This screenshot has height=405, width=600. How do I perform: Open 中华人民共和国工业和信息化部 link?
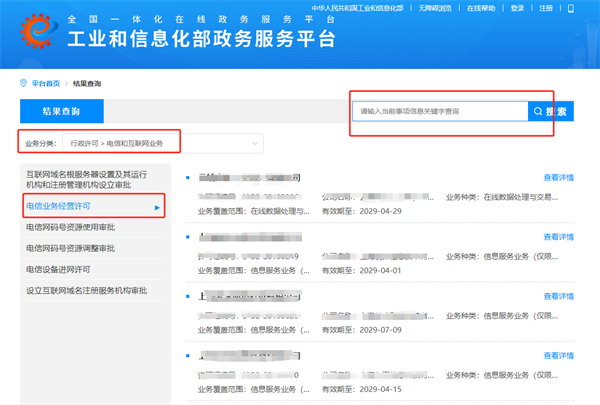click(x=357, y=8)
